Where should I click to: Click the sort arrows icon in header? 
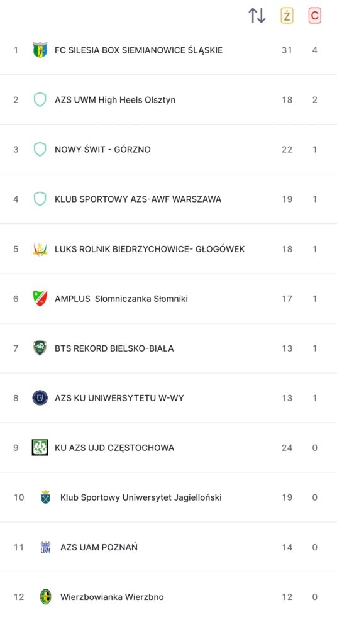[x=257, y=16]
